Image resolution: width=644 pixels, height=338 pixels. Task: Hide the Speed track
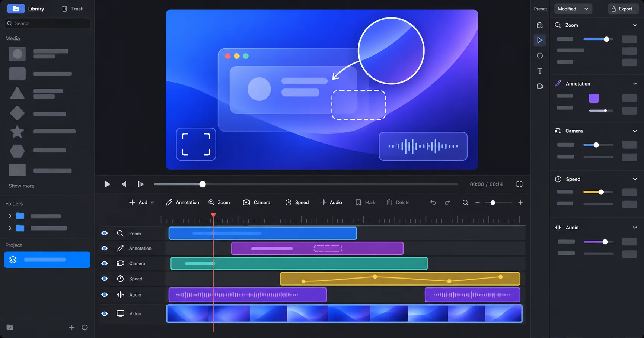click(105, 279)
